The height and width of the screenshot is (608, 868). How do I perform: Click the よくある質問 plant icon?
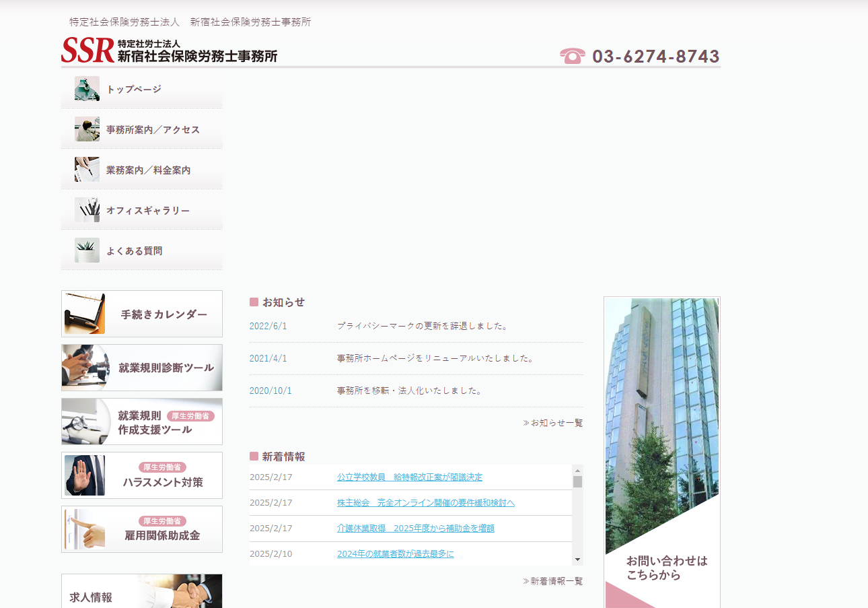tap(87, 250)
